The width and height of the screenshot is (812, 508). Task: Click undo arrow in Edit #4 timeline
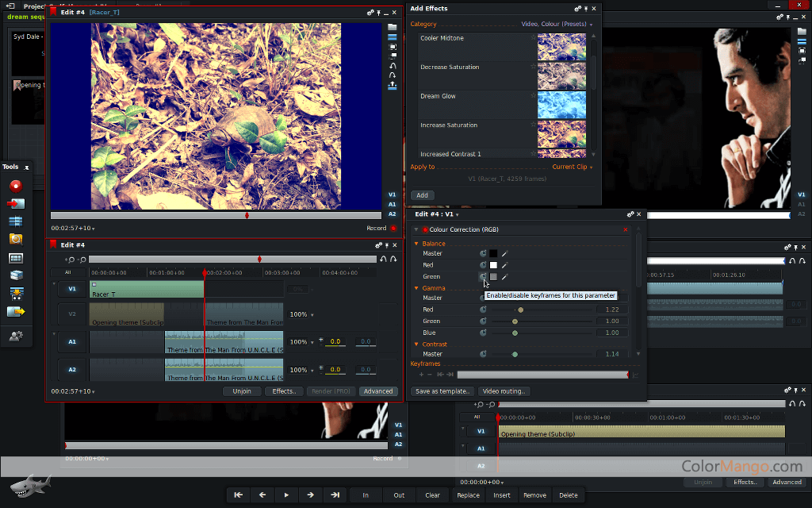[383, 260]
